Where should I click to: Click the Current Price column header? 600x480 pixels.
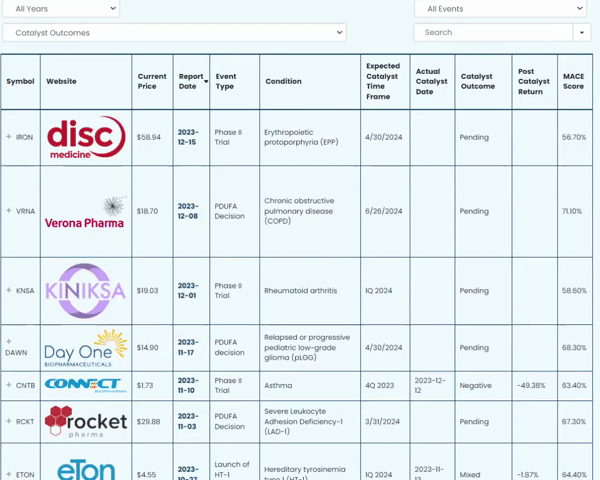152,82
